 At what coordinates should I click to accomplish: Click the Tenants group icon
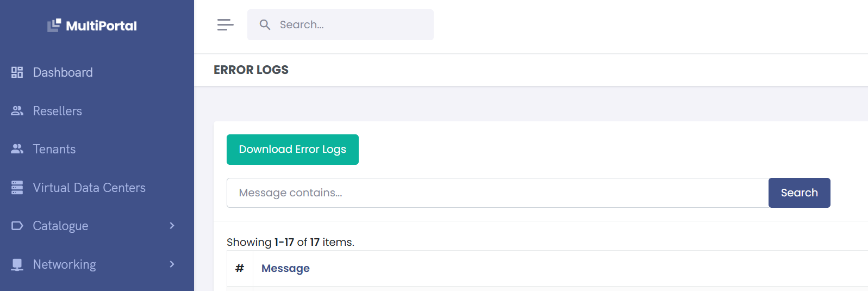point(17,149)
